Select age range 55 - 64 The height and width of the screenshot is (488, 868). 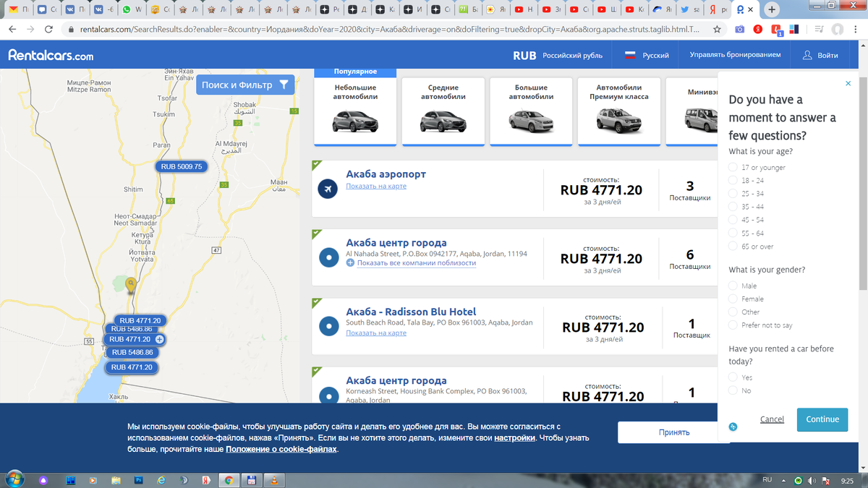tap(733, 233)
